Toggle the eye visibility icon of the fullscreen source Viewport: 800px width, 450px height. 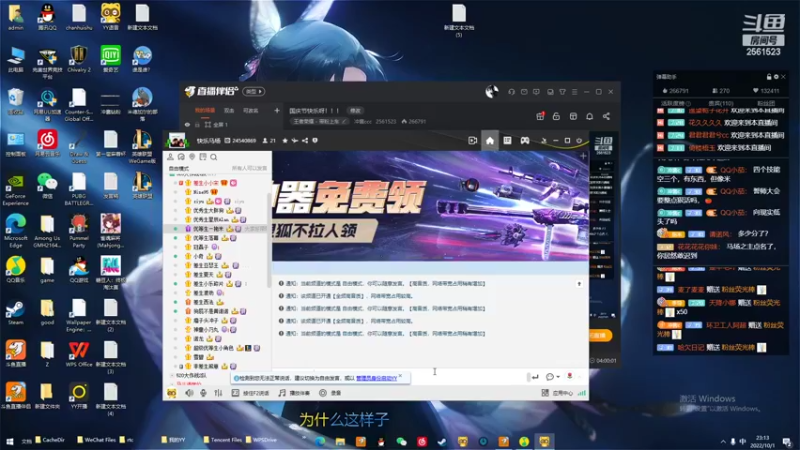point(187,124)
